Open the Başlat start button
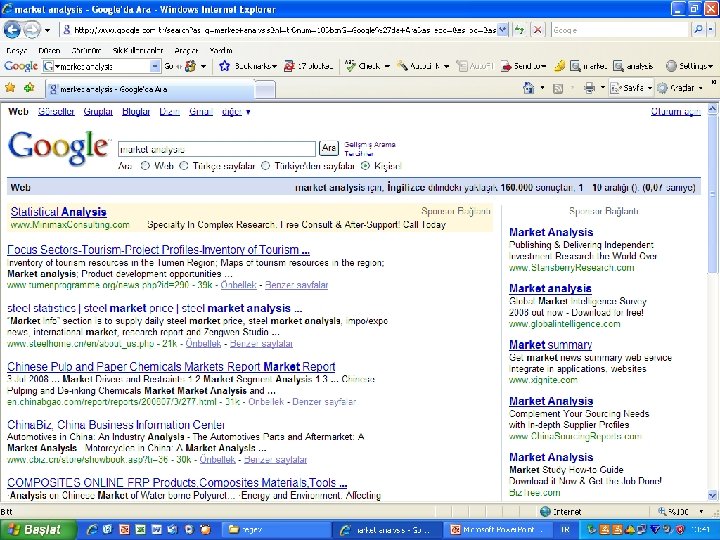The height and width of the screenshot is (540, 720). (39, 529)
